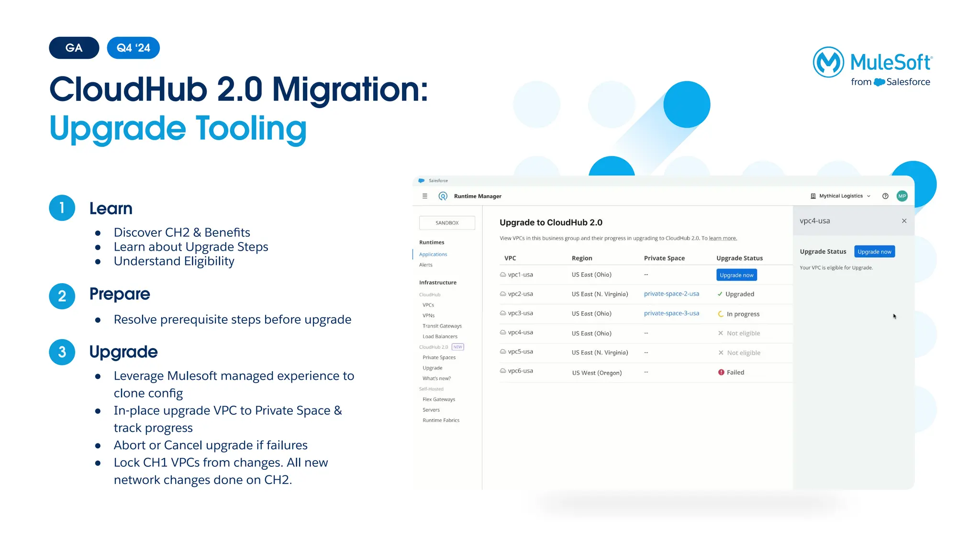The height and width of the screenshot is (551, 980).
Task: Select the vpc1-usa row name
Action: tap(520, 275)
